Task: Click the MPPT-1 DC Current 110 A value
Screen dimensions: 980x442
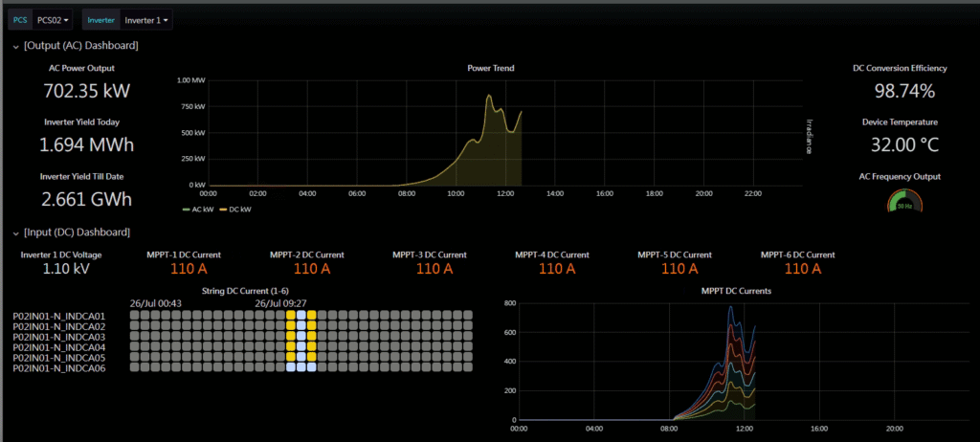Action: pyautogui.click(x=183, y=270)
